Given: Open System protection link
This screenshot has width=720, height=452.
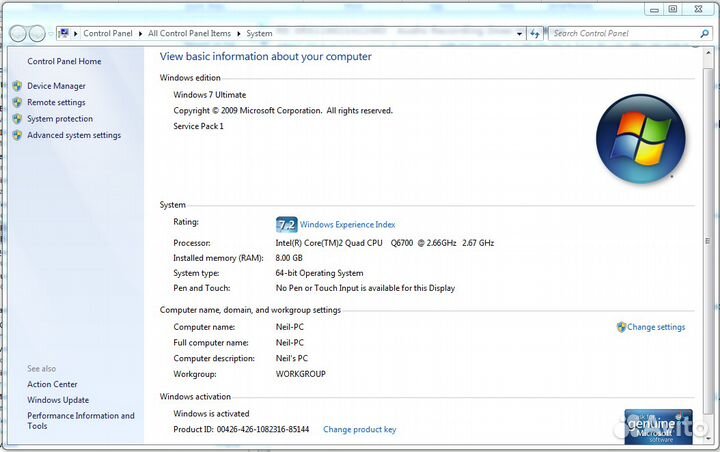Looking at the screenshot, I should (60, 119).
